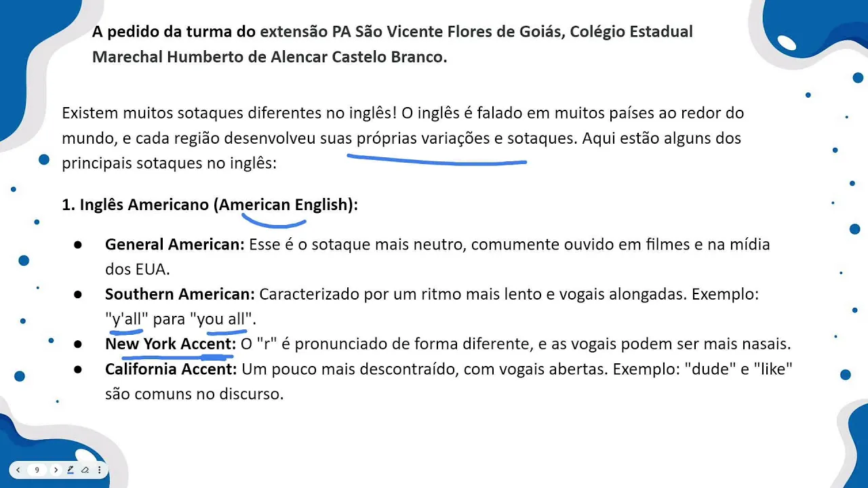Go to the previous slide
The width and height of the screenshot is (868, 488).
click(18, 470)
